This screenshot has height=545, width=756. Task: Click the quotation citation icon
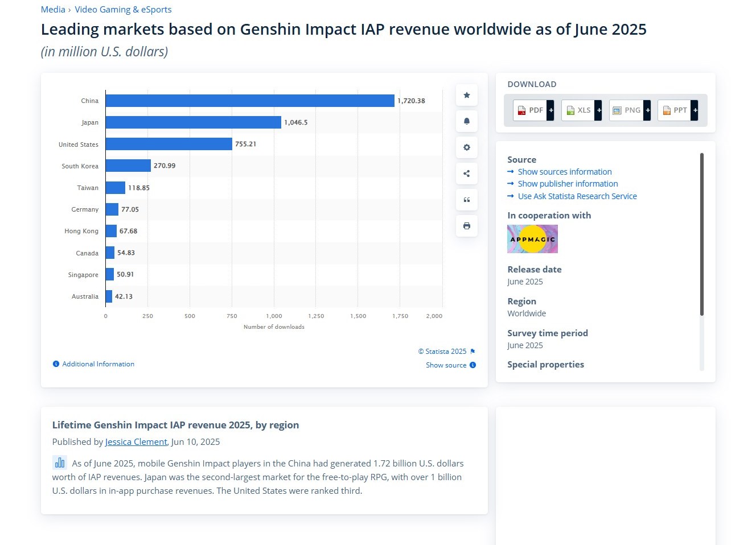point(466,200)
